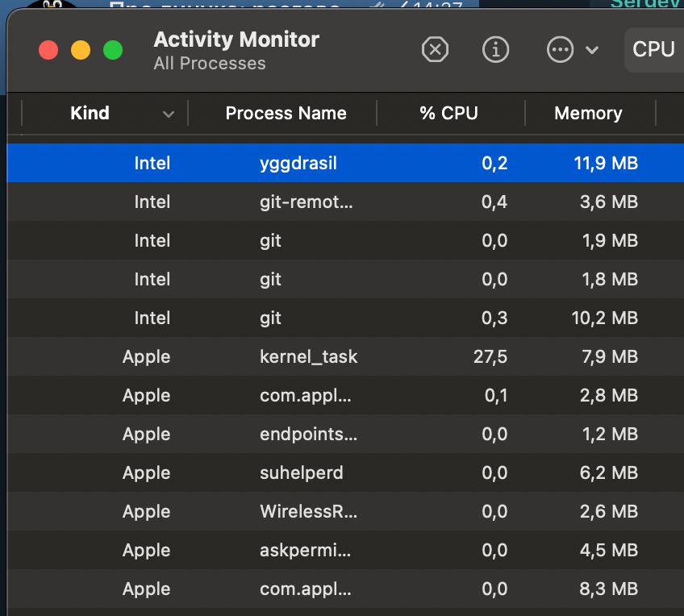Sort by the Kind column header
Image resolution: width=684 pixels, height=616 pixels.
pyautogui.click(x=90, y=114)
